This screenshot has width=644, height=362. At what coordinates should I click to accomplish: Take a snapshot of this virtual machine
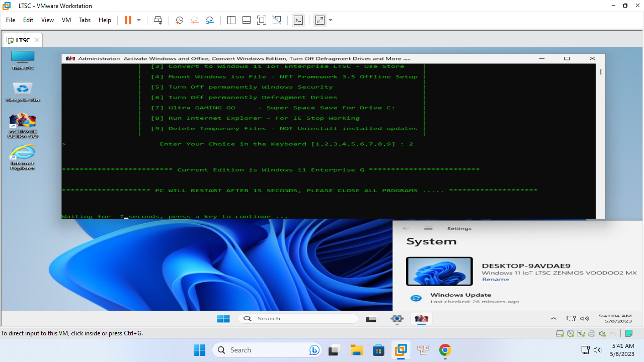pyautogui.click(x=179, y=20)
